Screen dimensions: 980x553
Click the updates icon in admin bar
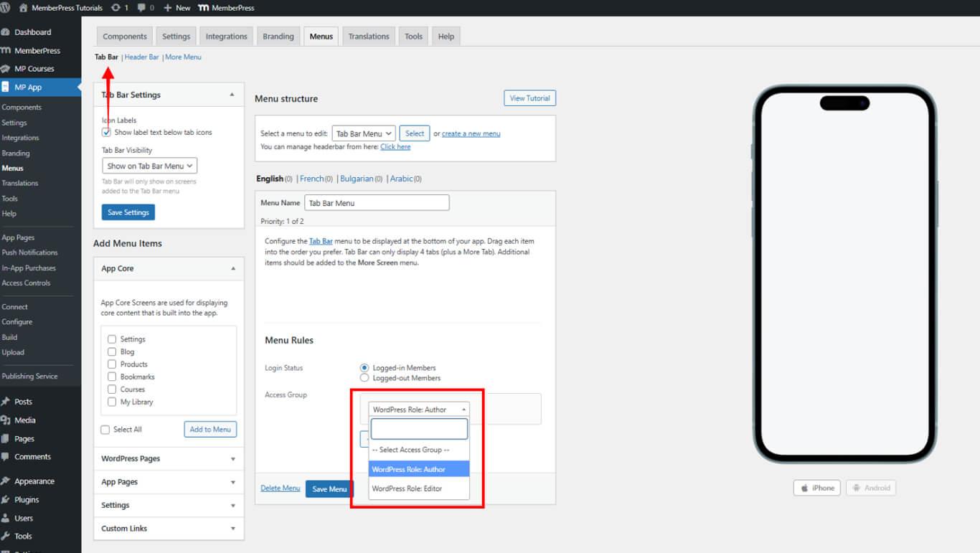(x=116, y=8)
